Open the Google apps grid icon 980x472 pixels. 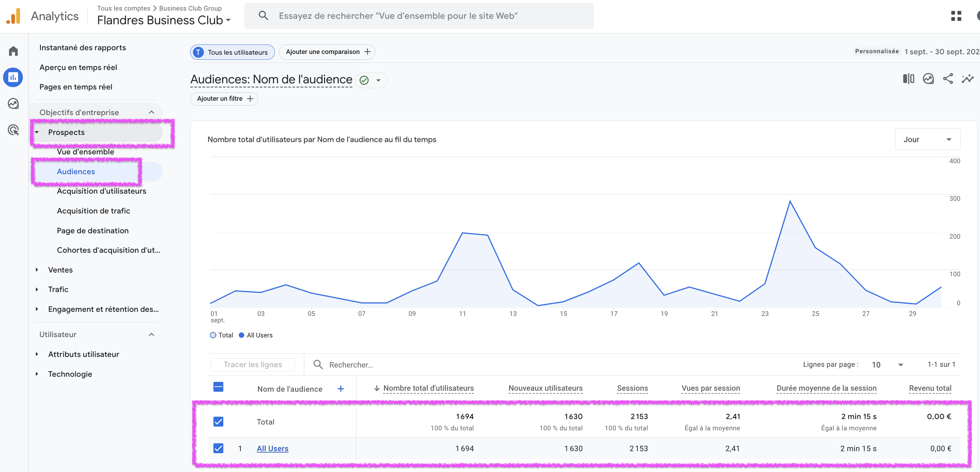pyautogui.click(x=956, y=16)
